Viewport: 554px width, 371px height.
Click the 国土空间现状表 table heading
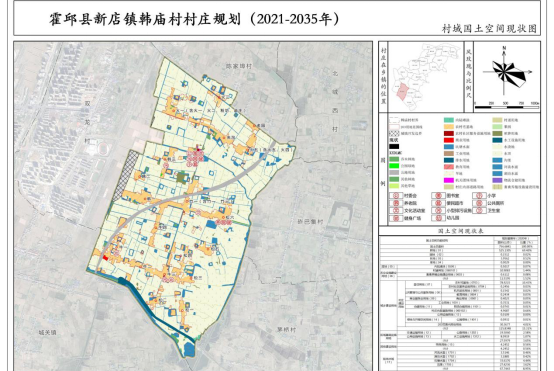click(460, 231)
